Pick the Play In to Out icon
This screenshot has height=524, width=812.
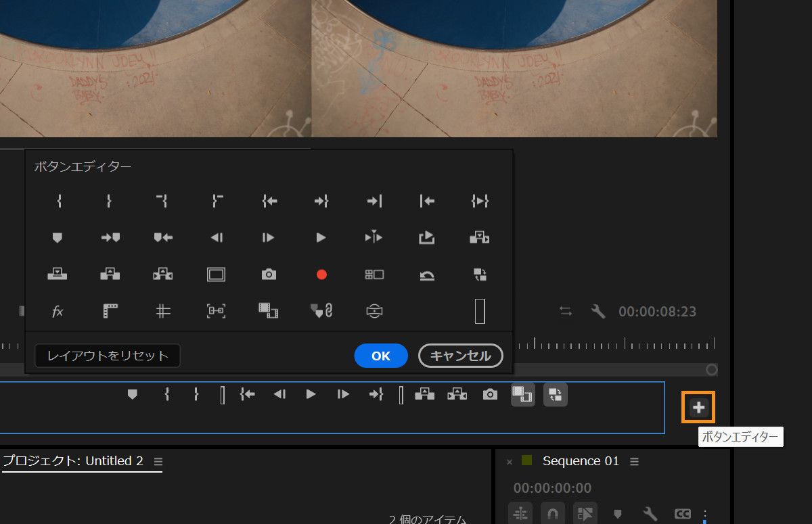pyautogui.click(x=480, y=201)
